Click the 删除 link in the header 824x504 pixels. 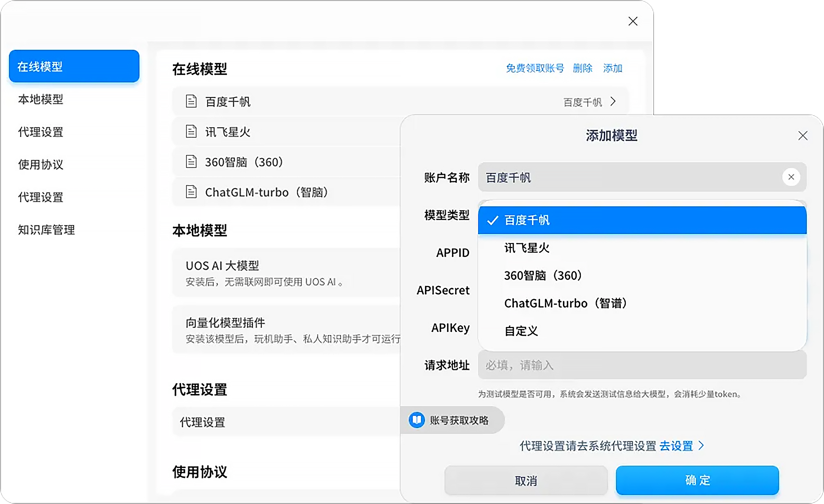[582, 68]
